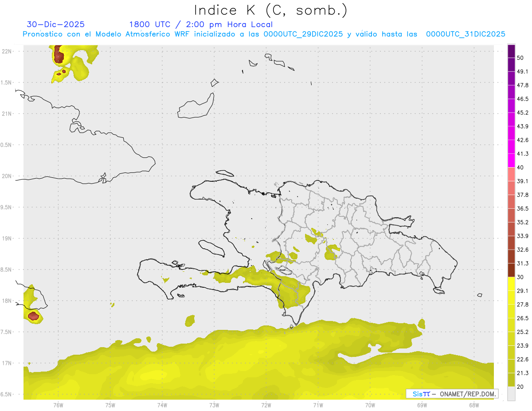Select the longitude label "74W"
The width and height of the screenshot is (532, 411).
coord(162,405)
